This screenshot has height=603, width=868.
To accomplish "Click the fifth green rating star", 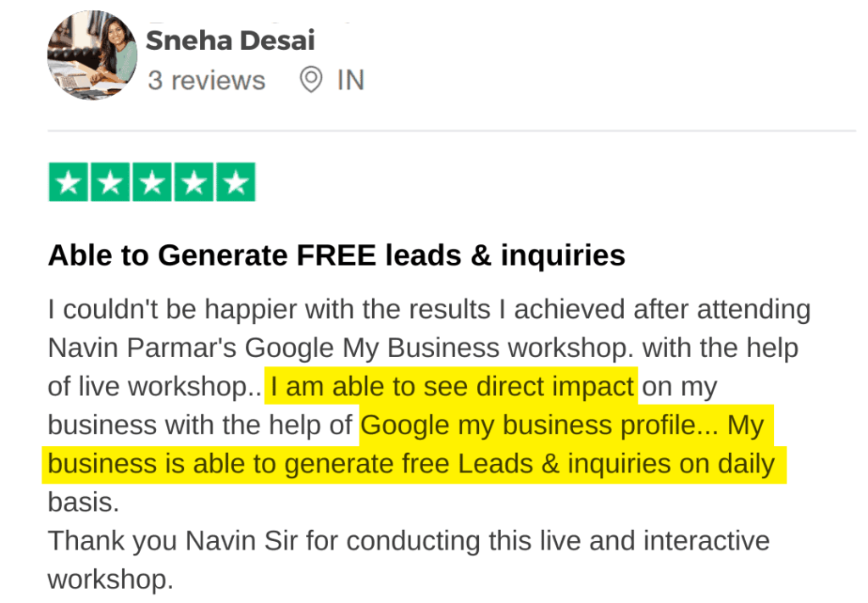I will tap(235, 182).
